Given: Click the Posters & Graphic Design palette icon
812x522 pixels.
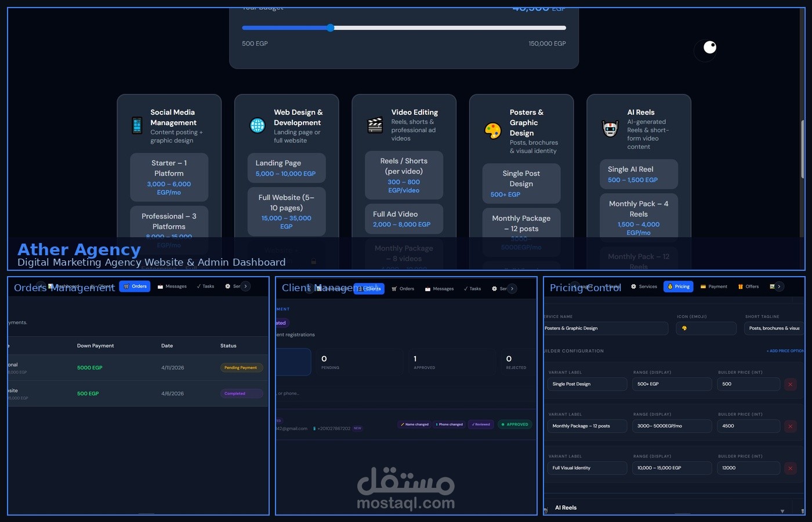Looking at the screenshot, I should pyautogui.click(x=492, y=130).
